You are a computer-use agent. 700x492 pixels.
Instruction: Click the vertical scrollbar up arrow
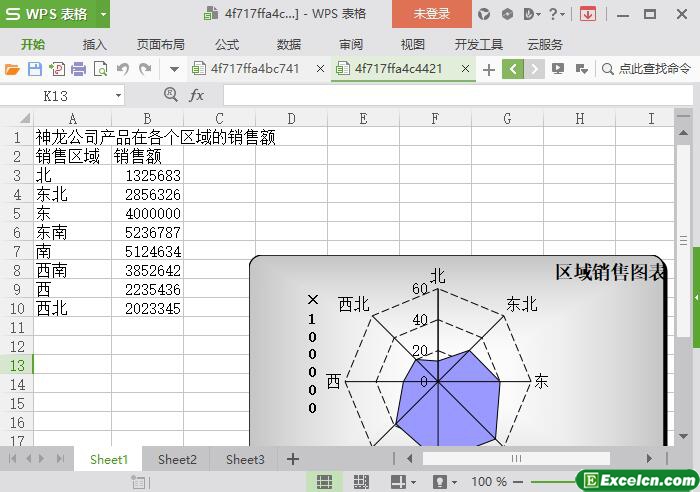(x=683, y=133)
